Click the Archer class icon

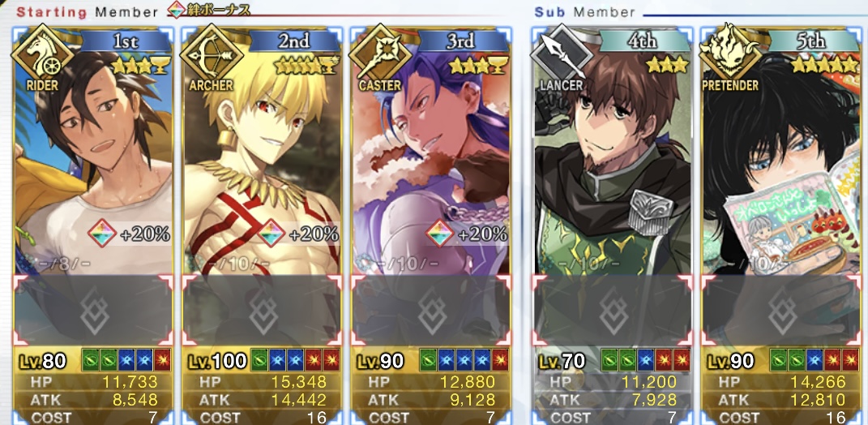[x=212, y=54]
